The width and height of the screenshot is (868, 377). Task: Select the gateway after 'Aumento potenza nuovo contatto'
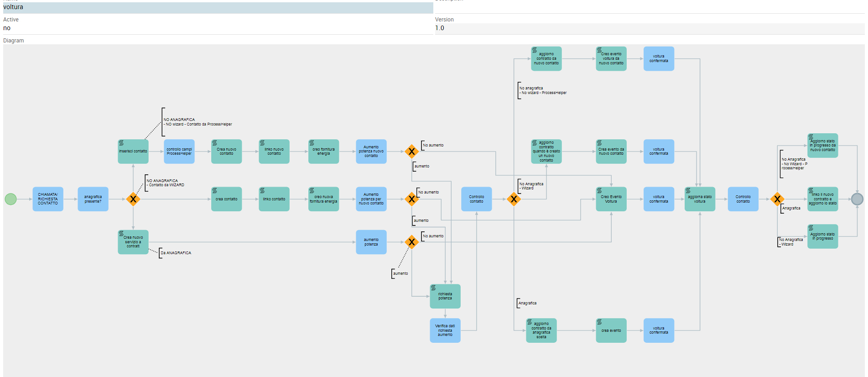click(411, 152)
